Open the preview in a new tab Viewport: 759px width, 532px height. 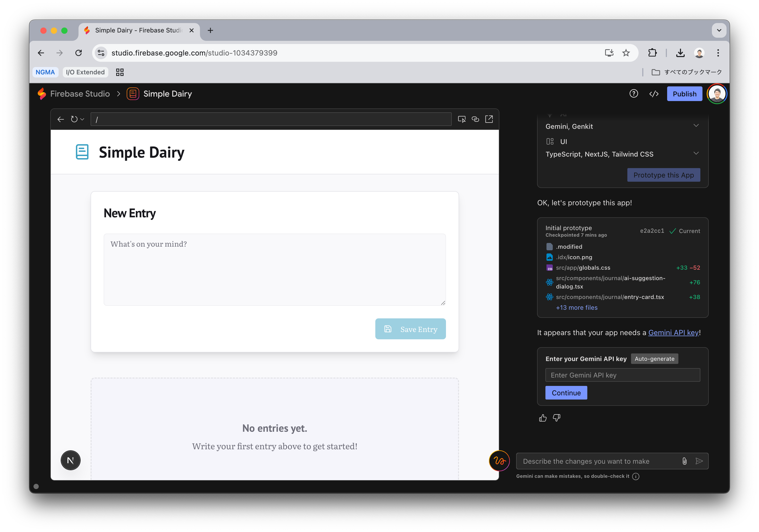(489, 119)
